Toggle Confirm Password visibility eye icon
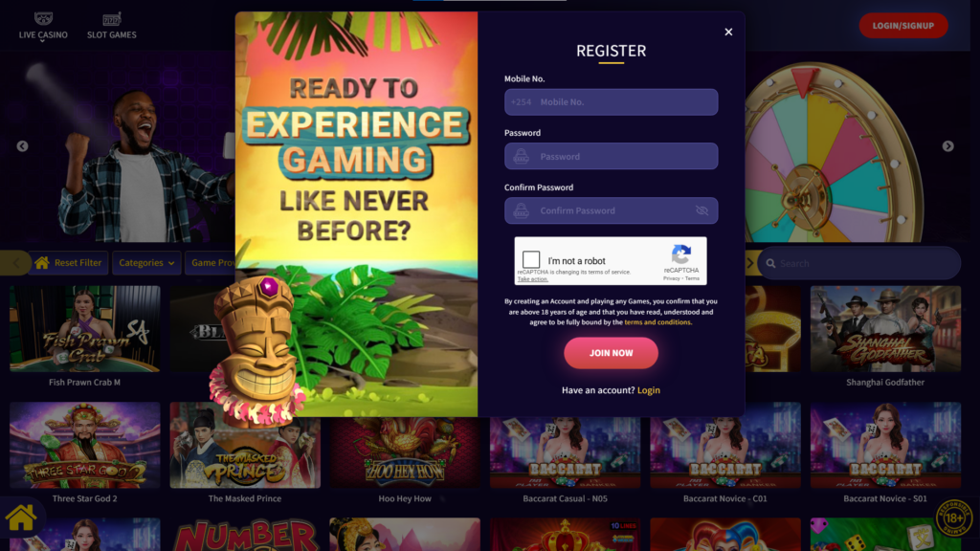This screenshot has height=551, width=980. tap(702, 210)
